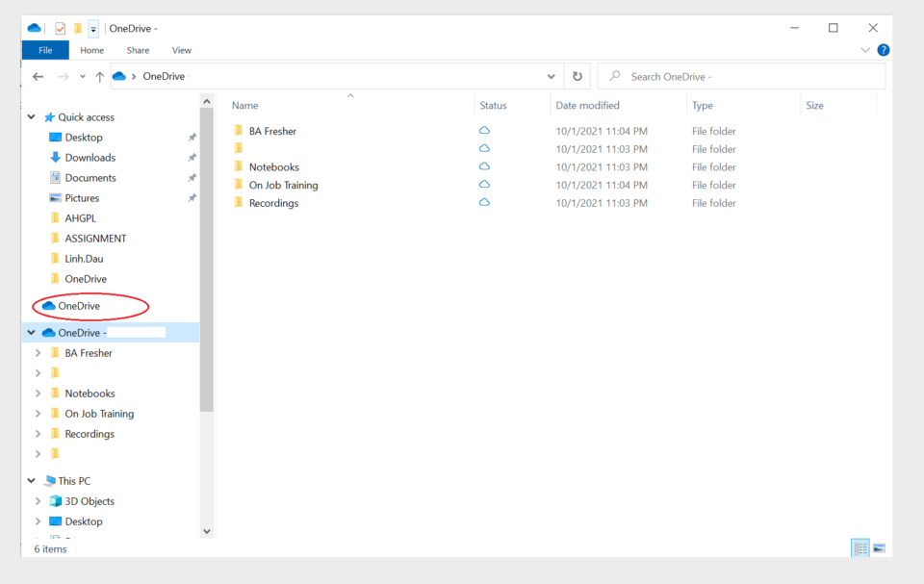Expand the 3D Objects node
Image resolution: width=924 pixels, height=584 pixels.
click(x=38, y=501)
